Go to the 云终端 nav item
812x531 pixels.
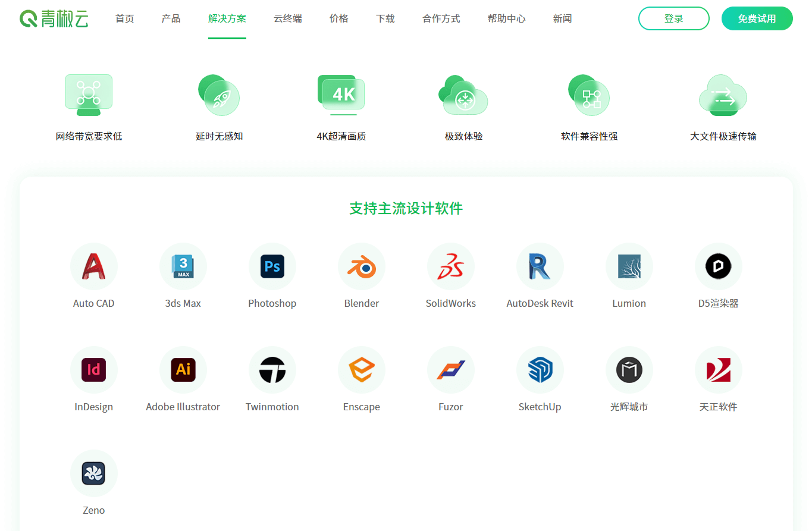click(288, 18)
